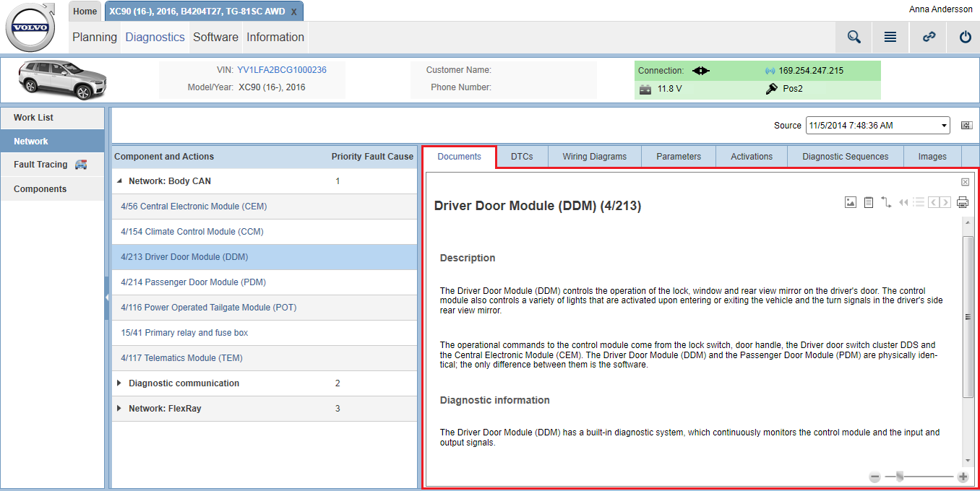Select 4/214 Passenger Door Module (PDM)

click(x=265, y=282)
